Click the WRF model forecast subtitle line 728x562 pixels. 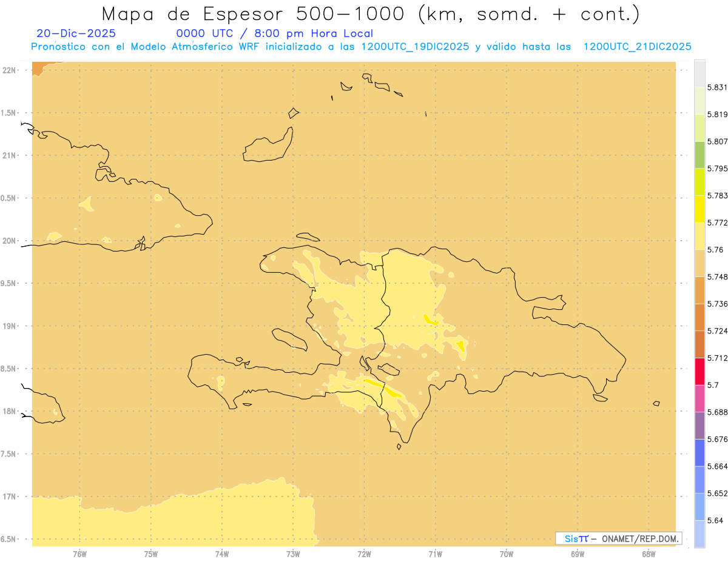[x=361, y=47]
